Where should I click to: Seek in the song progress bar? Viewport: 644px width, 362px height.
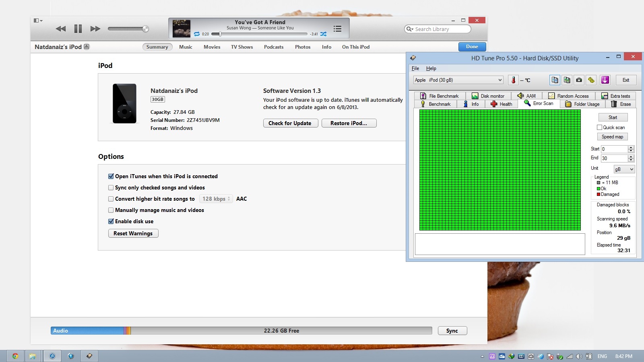click(x=260, y=34)
